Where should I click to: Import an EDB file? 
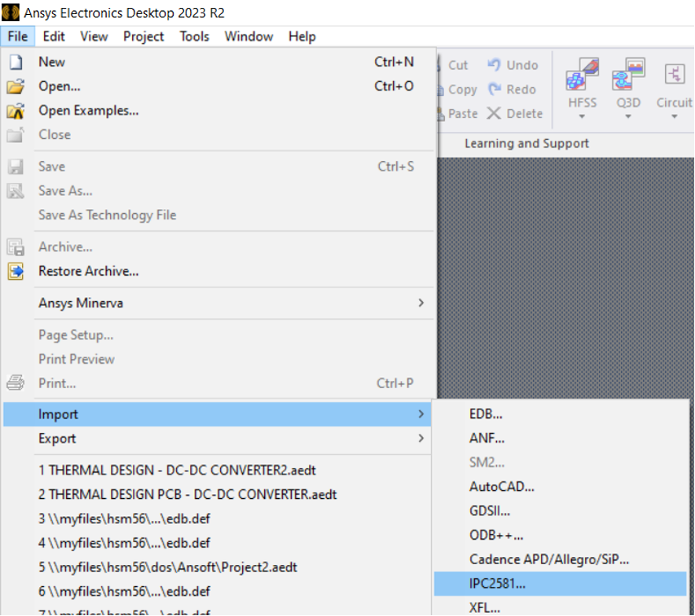485,414
